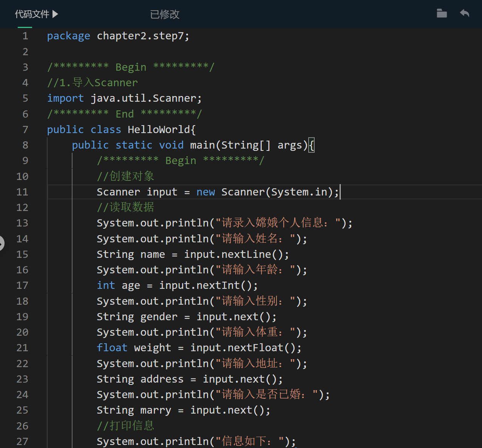Viewport: 482px width, 448px height.
Task: Select the 代码文件 tab
Action: [32, 14]
